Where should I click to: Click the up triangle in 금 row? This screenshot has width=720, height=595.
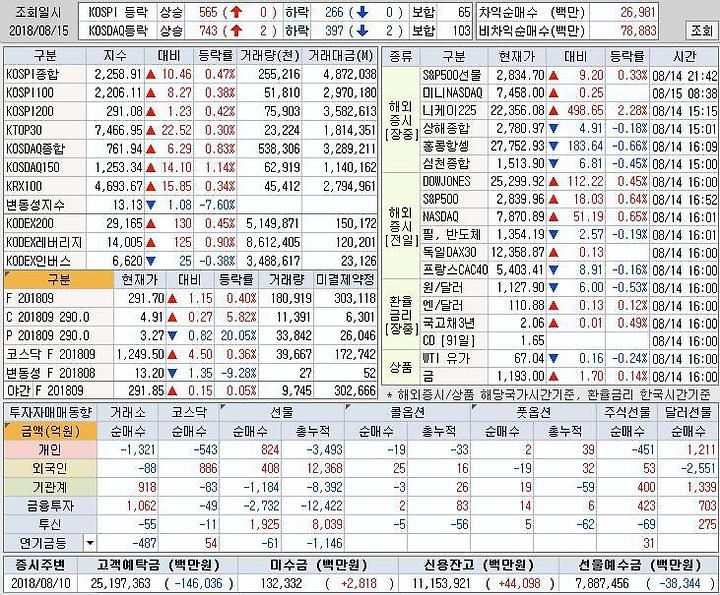(x=553, y=377)
